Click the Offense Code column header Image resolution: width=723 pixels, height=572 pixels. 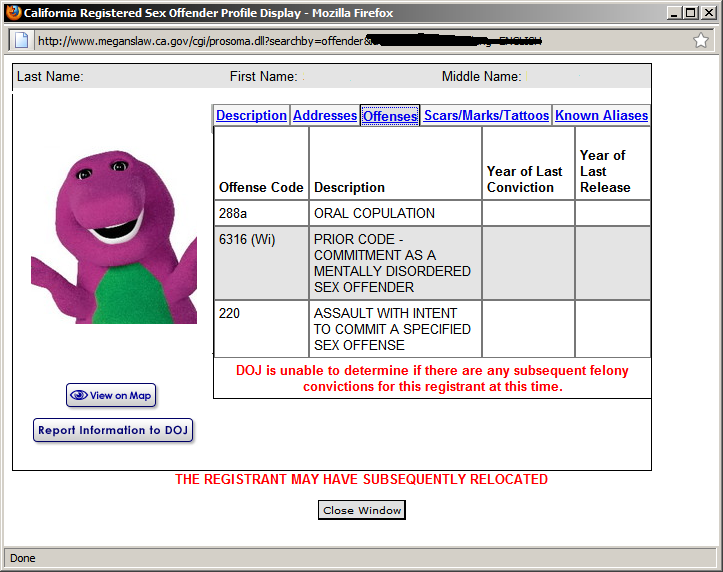(261, 164)
